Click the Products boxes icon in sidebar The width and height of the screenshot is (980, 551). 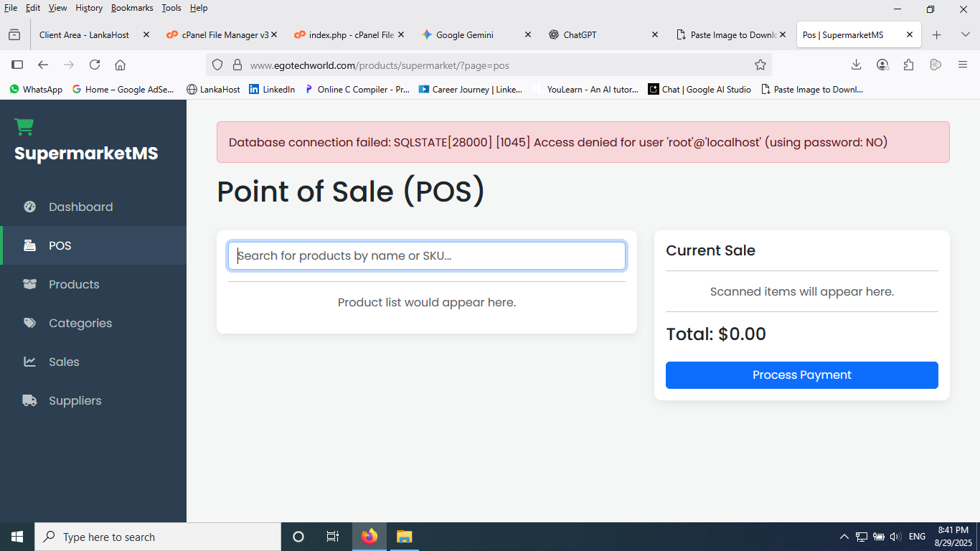click(x=29, y=284)
